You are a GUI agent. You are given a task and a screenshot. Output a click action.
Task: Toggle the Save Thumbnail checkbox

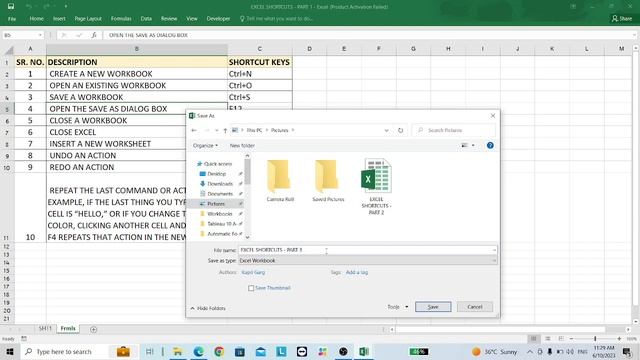pyautogui.click(x=251, y=288)
